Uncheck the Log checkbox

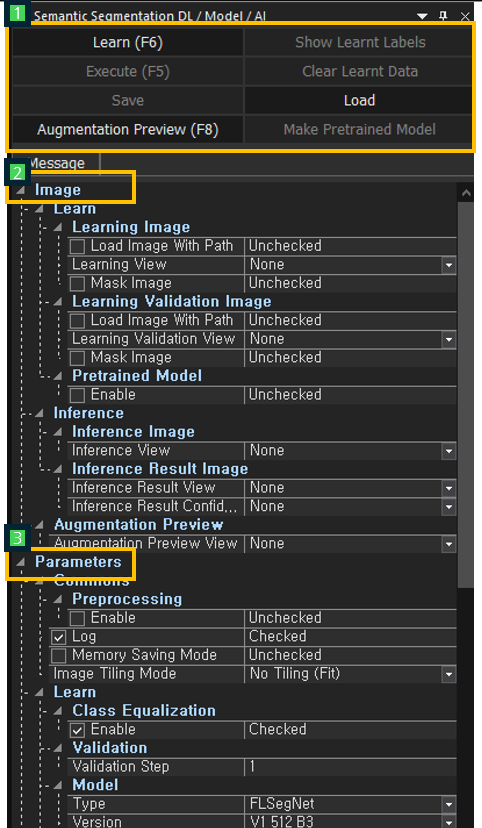(x=59, y=637)
